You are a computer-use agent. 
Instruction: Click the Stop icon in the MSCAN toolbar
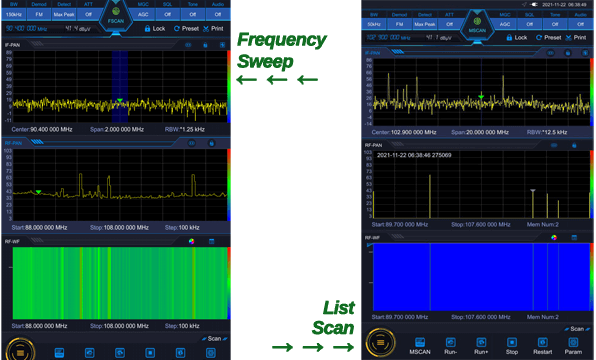tap(512, 342)
